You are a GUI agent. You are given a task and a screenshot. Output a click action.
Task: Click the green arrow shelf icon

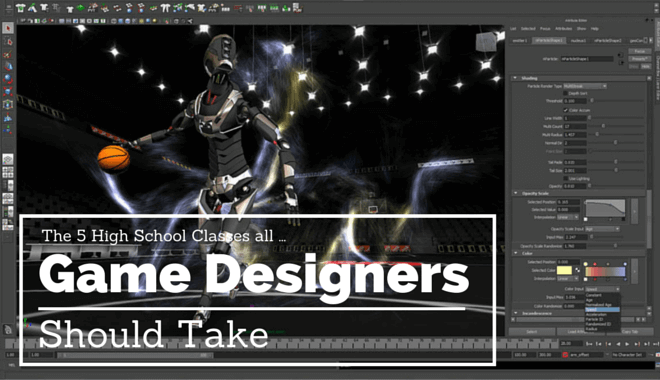pyautogui.click(x=81, y=8)
